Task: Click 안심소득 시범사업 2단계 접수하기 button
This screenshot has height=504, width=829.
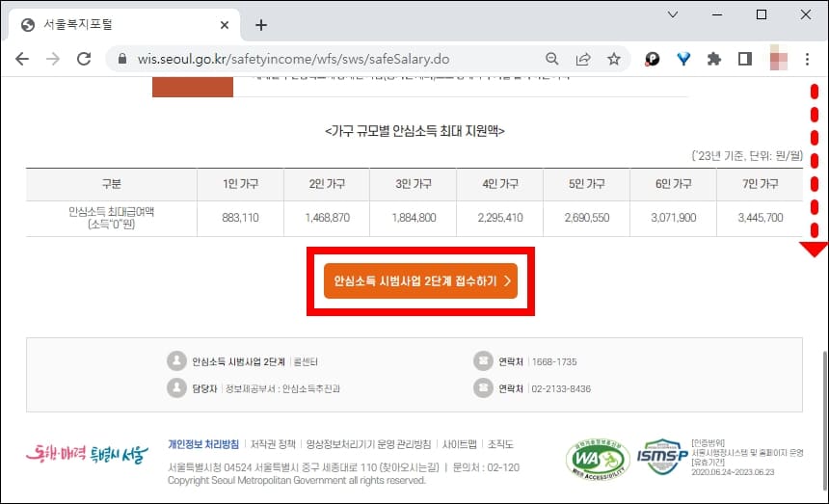Action: click(420, 281)
